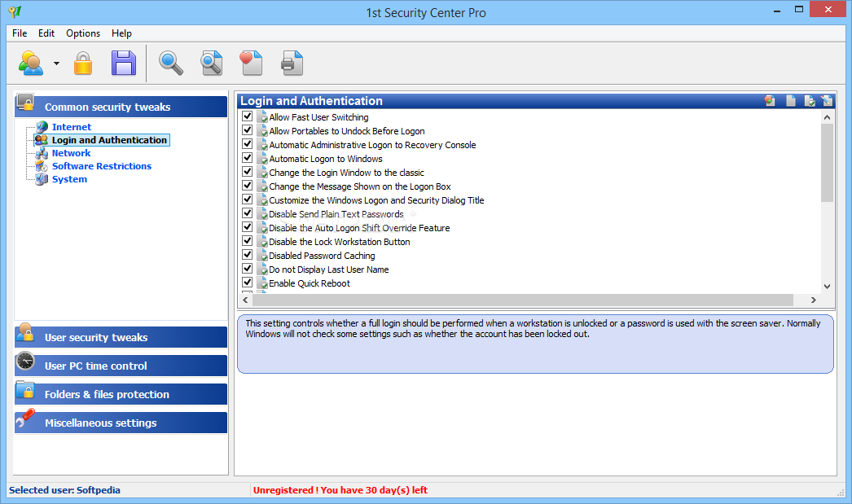Uncheck Allow Fast User Switching

tap(248, 116)
